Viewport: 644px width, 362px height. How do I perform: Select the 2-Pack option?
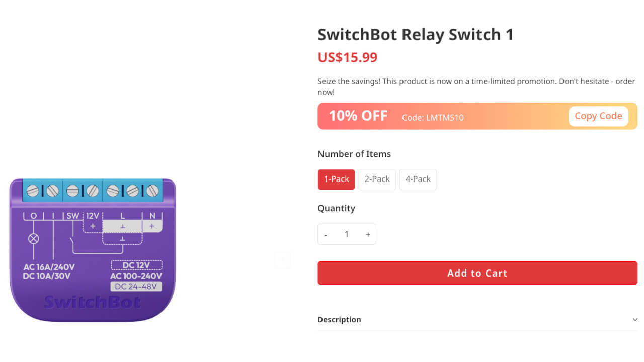[377, 179]
